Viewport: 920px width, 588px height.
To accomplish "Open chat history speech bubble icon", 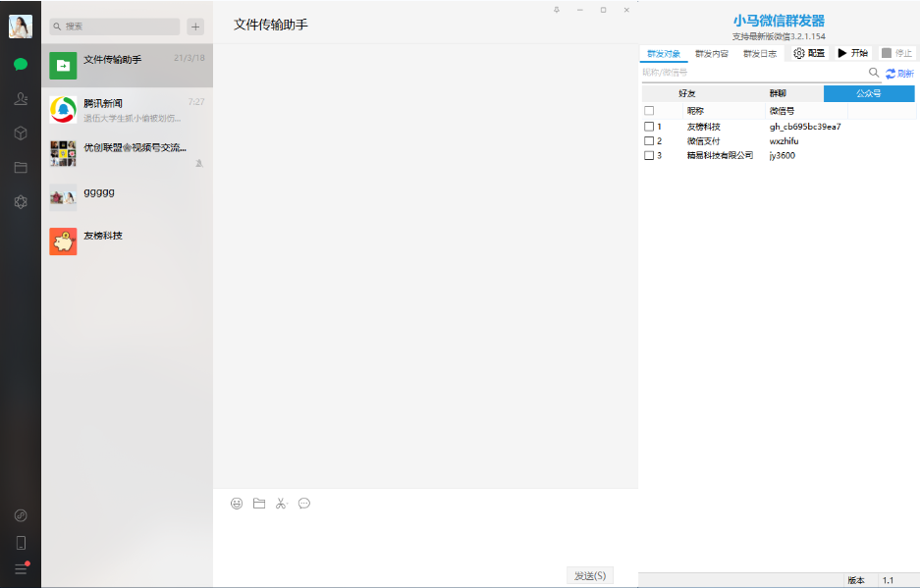I will click(x=304, y=504).
